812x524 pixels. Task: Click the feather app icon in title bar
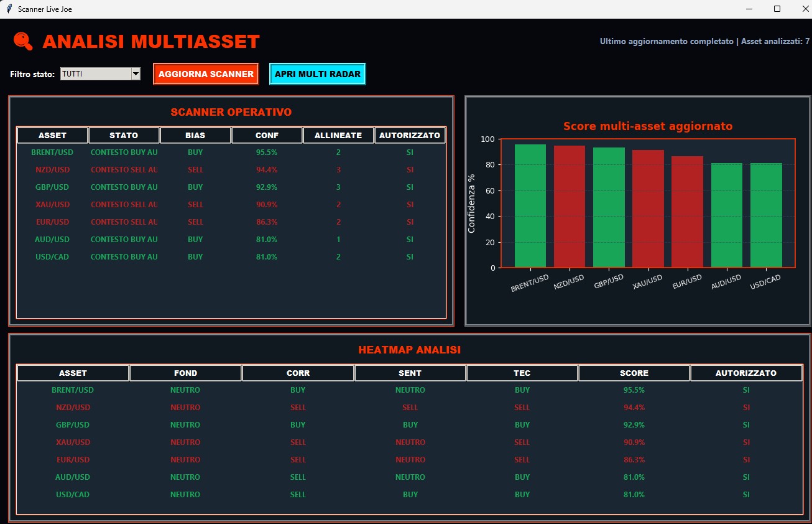pos(9,9)
